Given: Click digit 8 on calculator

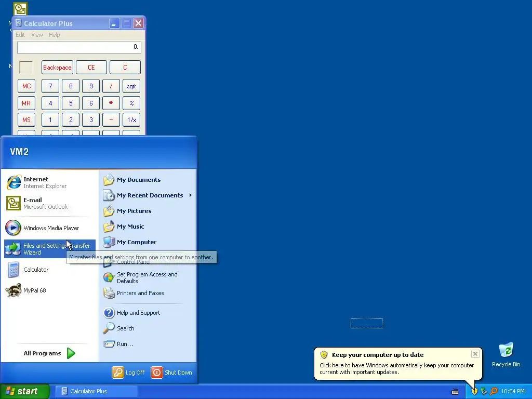Looking at the screenshot, I should coord(71,86).
